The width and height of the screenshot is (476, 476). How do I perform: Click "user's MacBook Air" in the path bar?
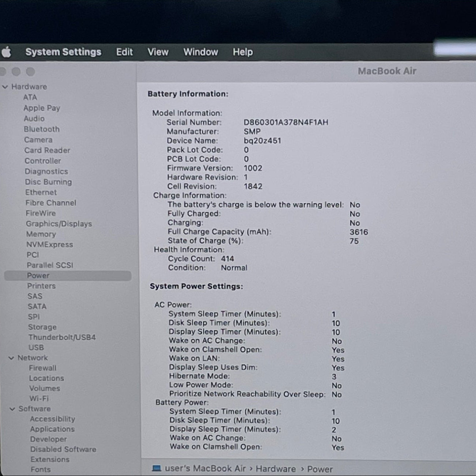coord(205,469)
